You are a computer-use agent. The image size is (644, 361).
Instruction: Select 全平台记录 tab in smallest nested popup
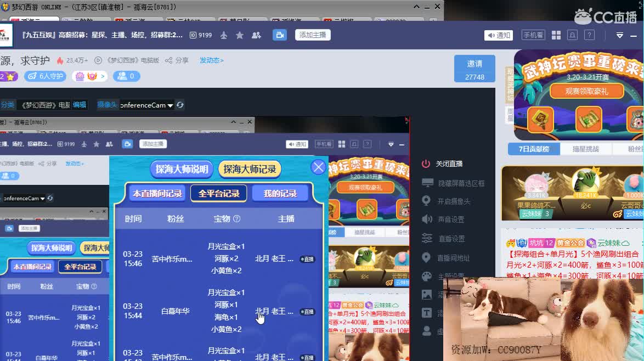pyautogui.click(x=80, y=267)
